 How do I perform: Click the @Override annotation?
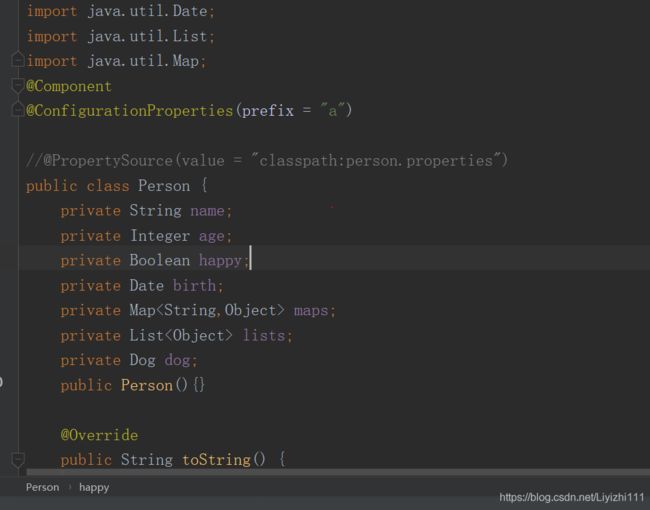click(99, 435)
